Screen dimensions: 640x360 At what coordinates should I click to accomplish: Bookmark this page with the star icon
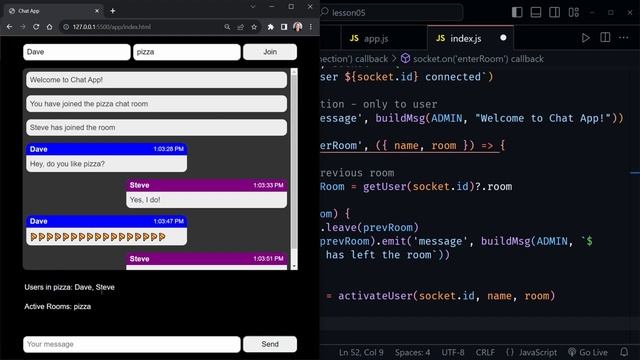(254, 27)
